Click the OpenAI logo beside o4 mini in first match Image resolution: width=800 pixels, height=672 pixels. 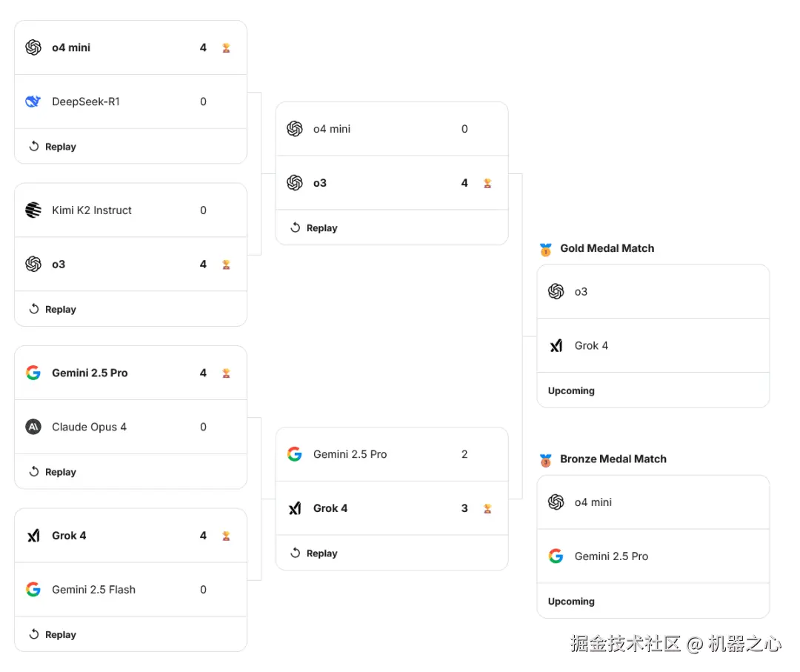pyautogui.click(x=33, y=47)
